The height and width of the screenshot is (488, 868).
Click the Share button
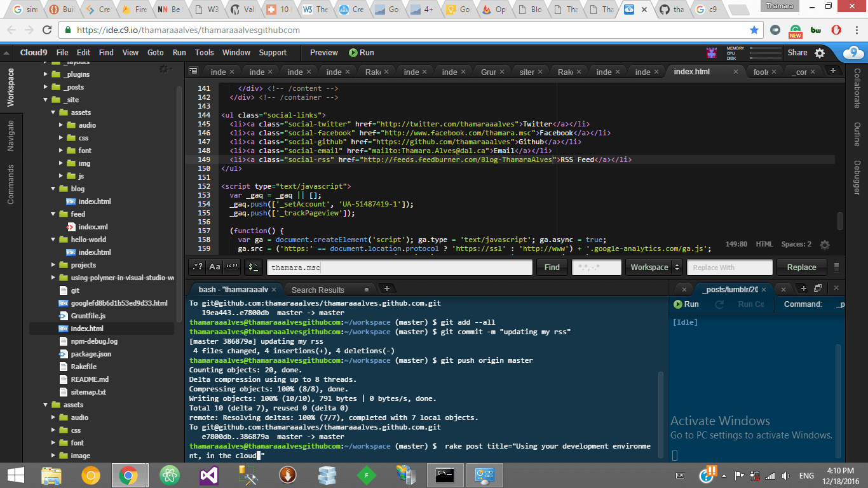click(797, 53)
